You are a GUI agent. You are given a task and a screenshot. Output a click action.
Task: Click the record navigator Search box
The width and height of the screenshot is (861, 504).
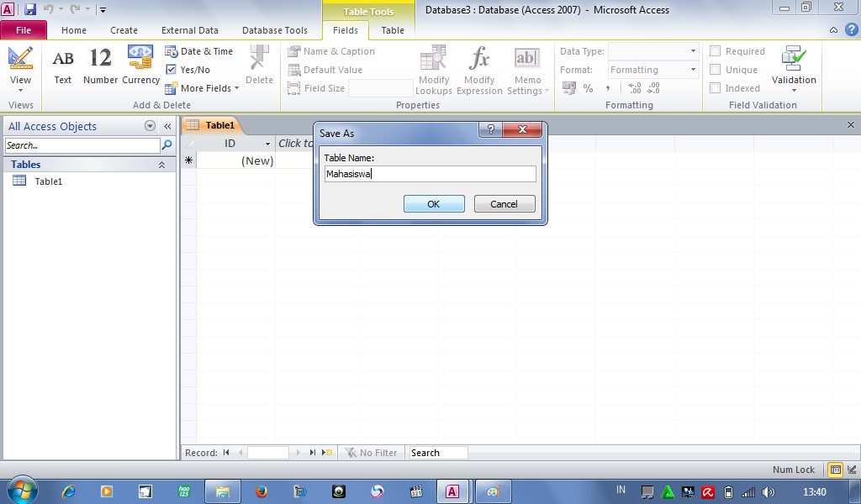pyautogui.click(x=438, y=453)
